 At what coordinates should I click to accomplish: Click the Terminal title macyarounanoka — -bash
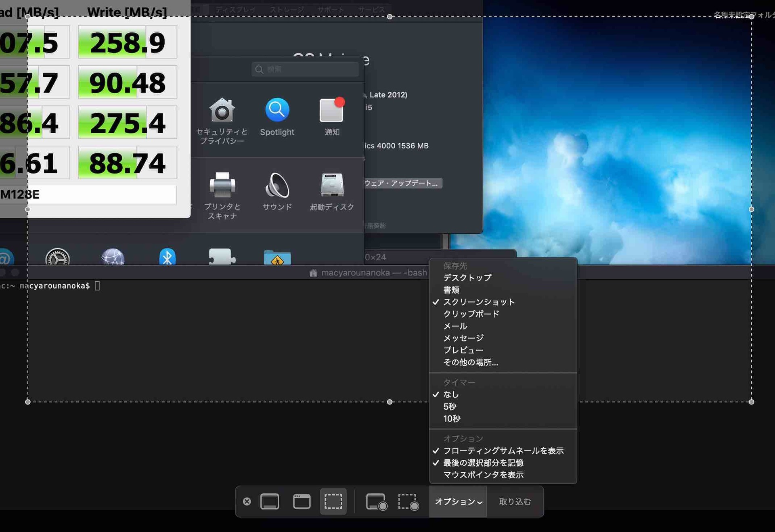[x=374, y=273]
